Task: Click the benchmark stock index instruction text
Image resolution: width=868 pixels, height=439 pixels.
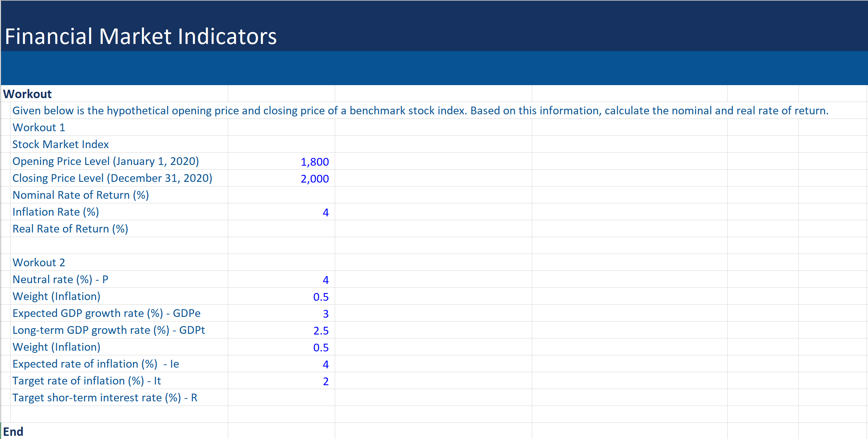Action: click(420, 110)
